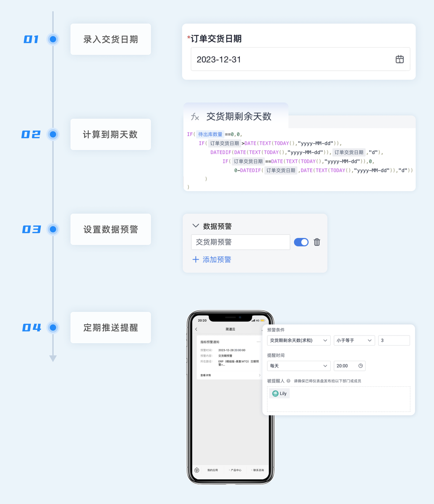Tap the 2023-12-28 20:00:00 alert time
This screenshot has width=434, height=504.
[232, 350]
